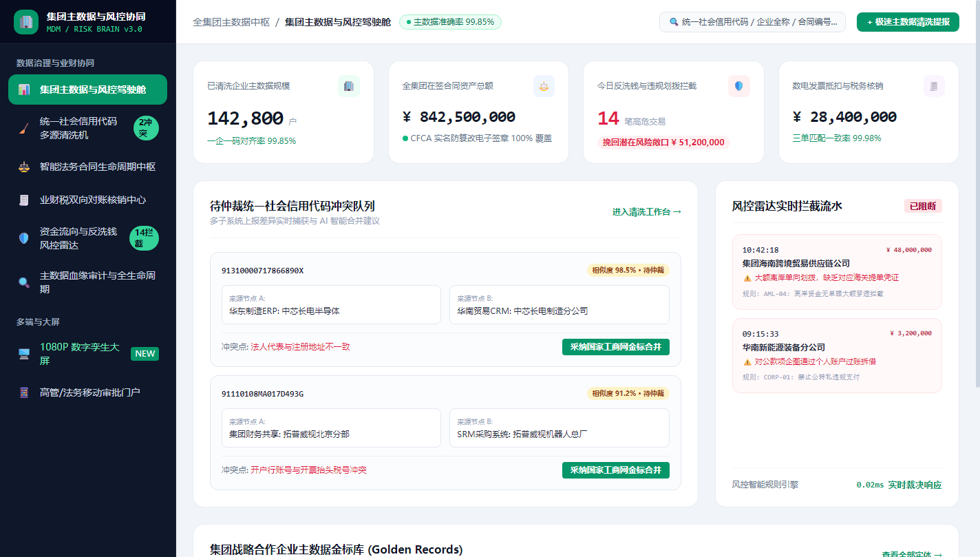Open 1080P 数字孪生大屏 in the sidebar
The height and width of the screenshot is (557, 980).
87,354
